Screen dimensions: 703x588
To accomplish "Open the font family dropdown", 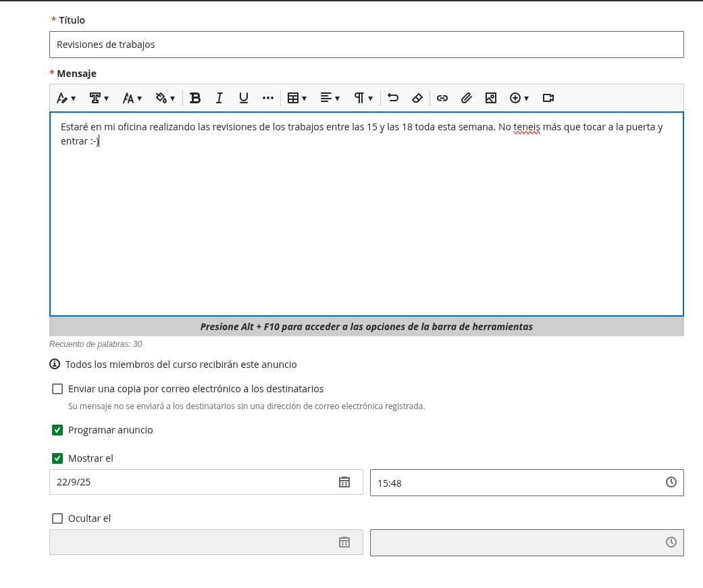I will pyautogui.click(x=99, y=98).
